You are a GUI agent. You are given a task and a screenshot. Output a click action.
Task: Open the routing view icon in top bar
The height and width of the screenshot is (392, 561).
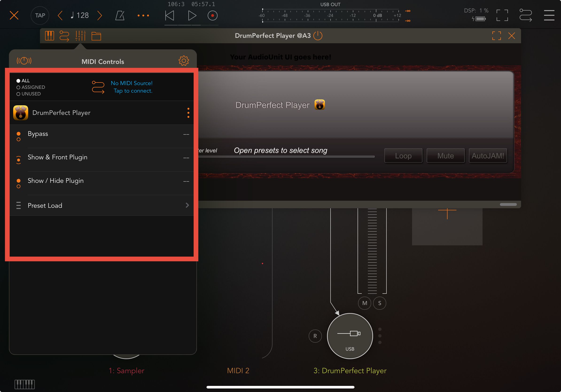coord(526,16)
